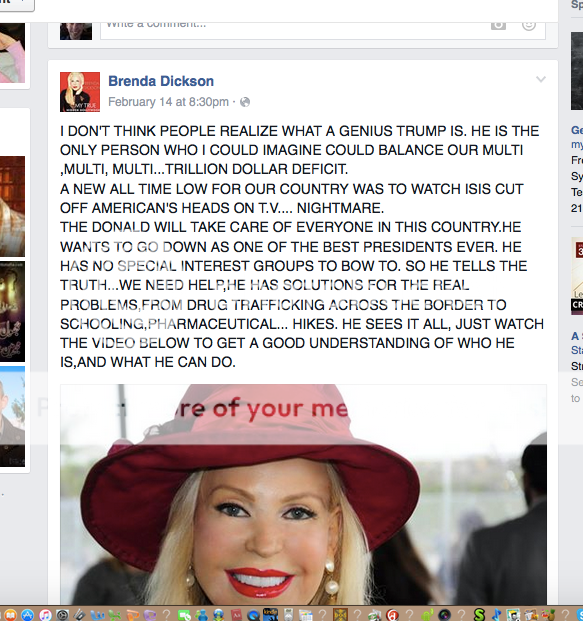Open the post timestamp February 14 at 8:30pm
Screen dimensions: 583x621
pos(168,102)
